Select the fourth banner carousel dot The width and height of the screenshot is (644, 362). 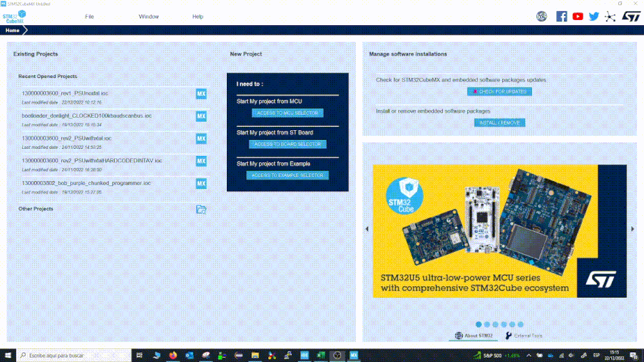504,324
